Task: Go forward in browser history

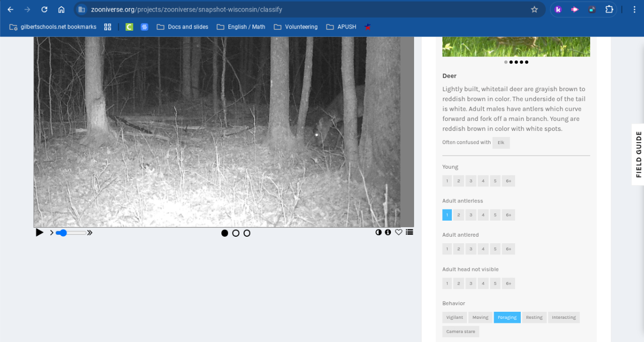Action: pyautogui.click(x=27, y=10)
